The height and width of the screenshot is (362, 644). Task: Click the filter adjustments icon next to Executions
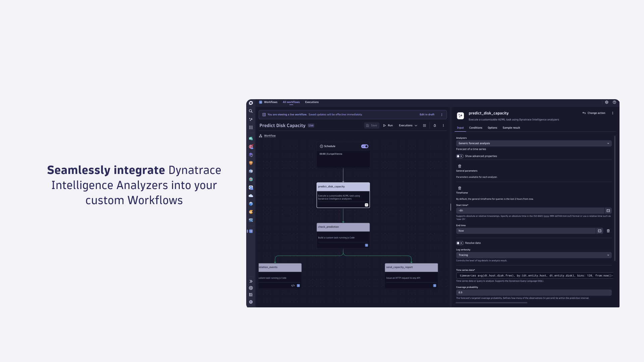point(424,125)
